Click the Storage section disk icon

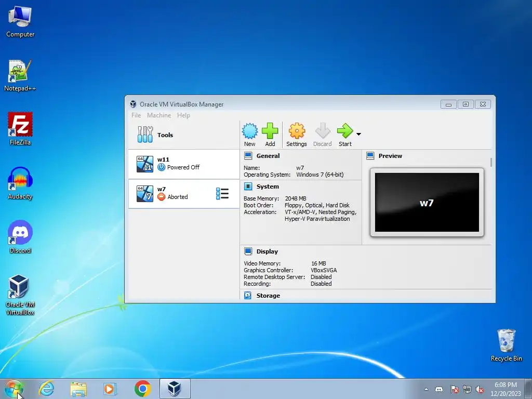[248, 295]
